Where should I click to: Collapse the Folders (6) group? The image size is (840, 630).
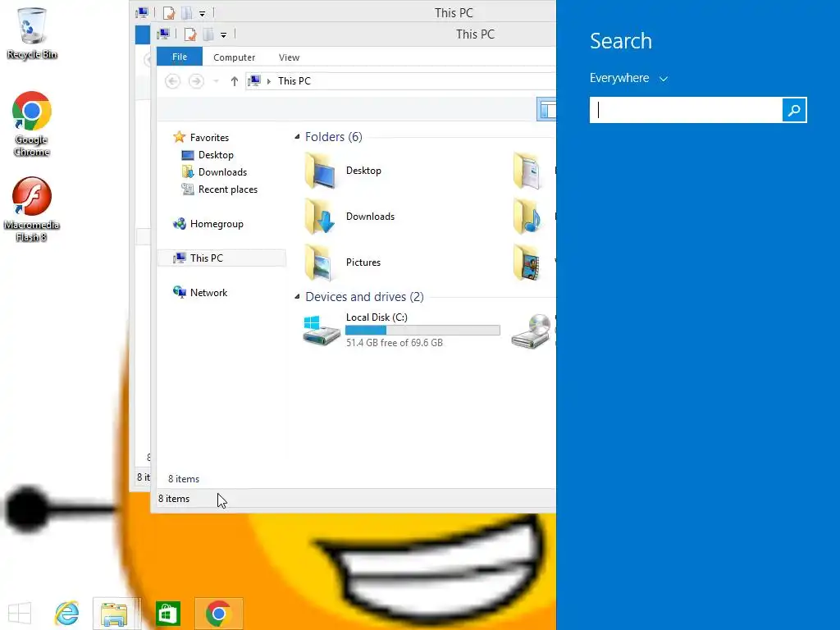[297, 137]
